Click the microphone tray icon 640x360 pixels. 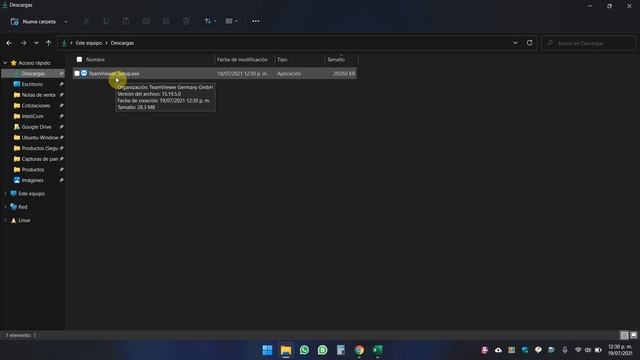click(564, 350)
